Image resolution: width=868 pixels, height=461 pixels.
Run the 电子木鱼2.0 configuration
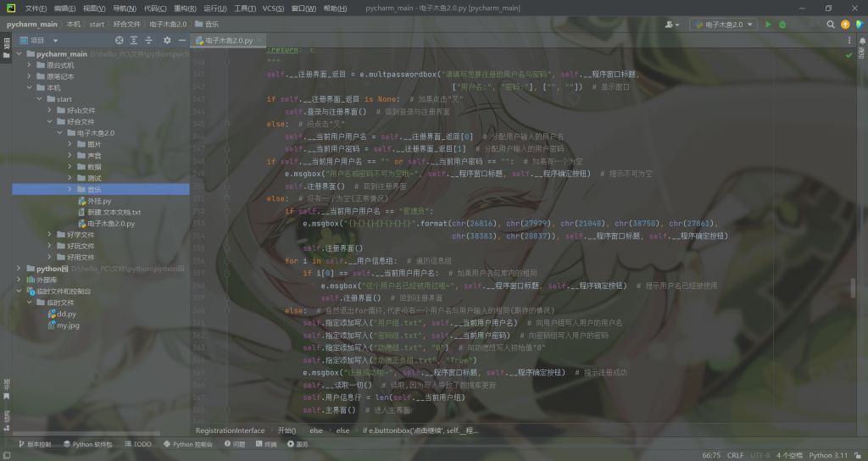768,25
